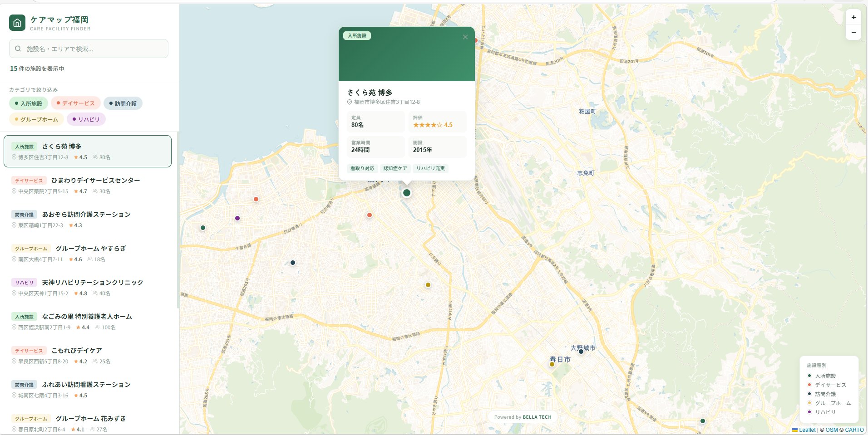Image resolution: width=868 pixels, height=435 pixels.
Task: Toggle the リハビリ filter chip
Action: 86,119
